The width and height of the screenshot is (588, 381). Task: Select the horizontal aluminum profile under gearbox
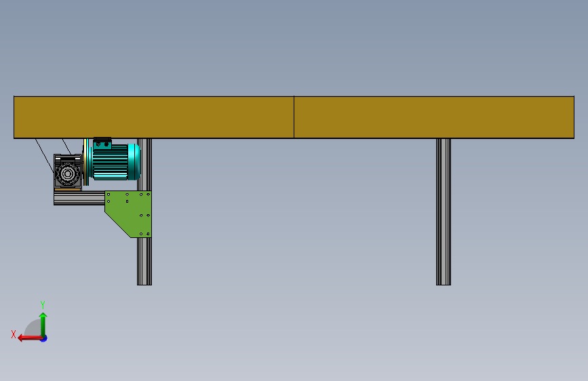79,199
